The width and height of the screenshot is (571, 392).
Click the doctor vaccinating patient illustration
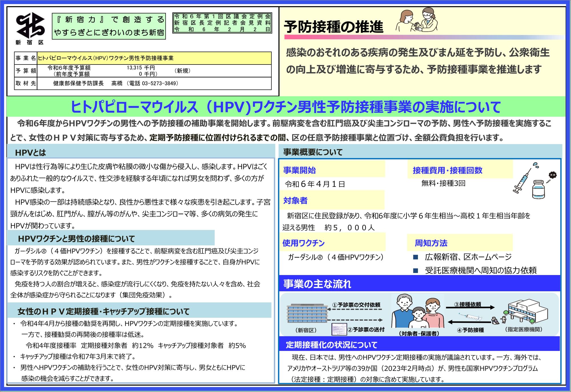click(417, 20)
